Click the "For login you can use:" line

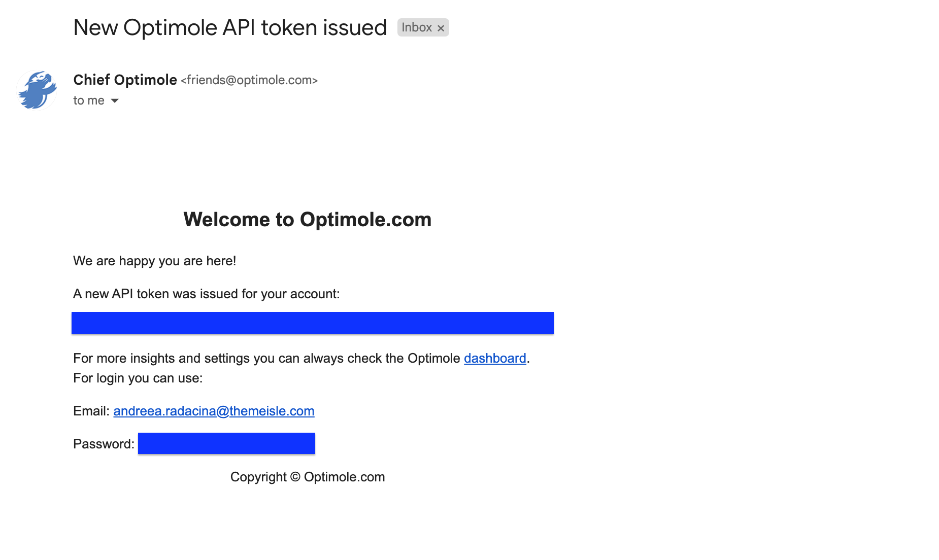click(x=138, y=378)
